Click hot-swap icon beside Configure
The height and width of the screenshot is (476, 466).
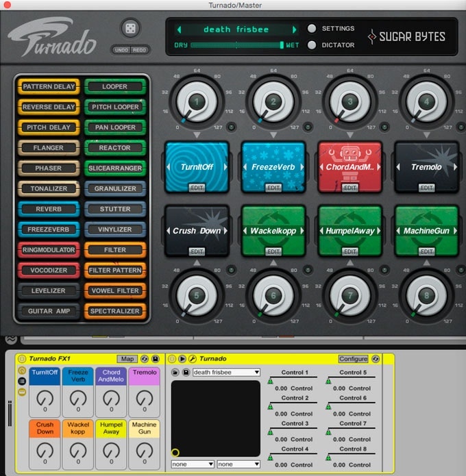376,359
